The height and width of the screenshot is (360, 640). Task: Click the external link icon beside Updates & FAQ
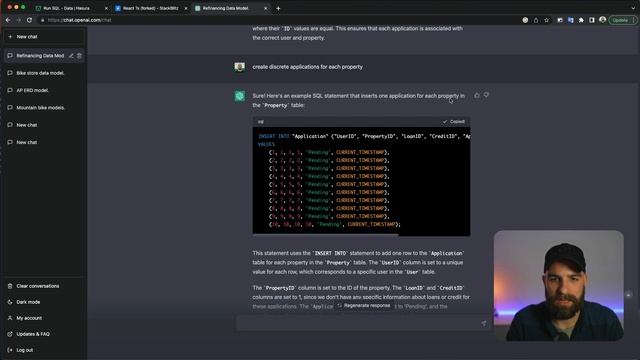coord(10,334)
